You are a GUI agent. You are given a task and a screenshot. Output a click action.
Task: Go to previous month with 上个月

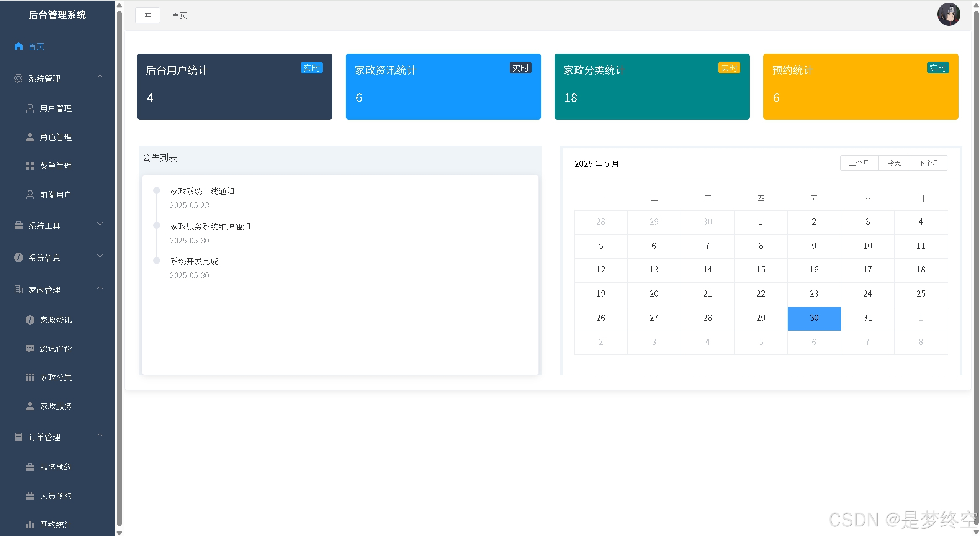pyautogui.click(x=859, y=163)
